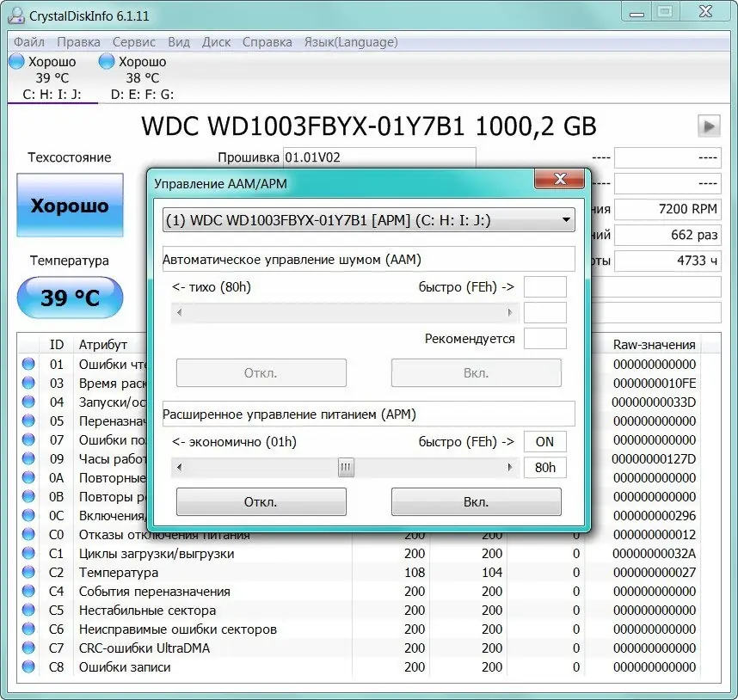Click the ID column header
The width and height of the screenshot is (738, 700).
[57, 344]
